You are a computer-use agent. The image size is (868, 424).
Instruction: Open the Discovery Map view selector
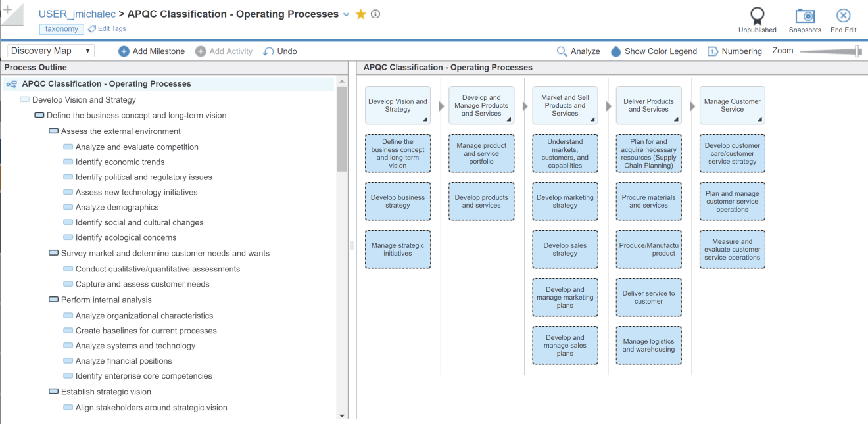tap(50, 50)
